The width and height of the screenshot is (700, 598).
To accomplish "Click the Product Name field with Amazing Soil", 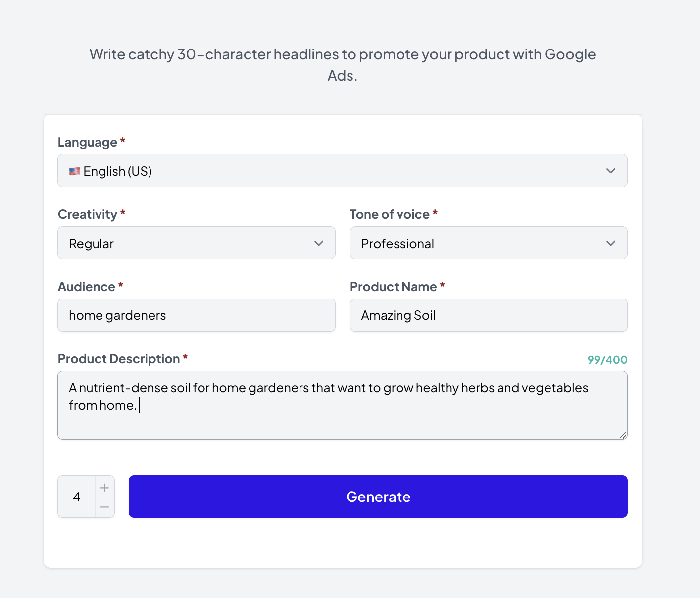I will 488,315.
